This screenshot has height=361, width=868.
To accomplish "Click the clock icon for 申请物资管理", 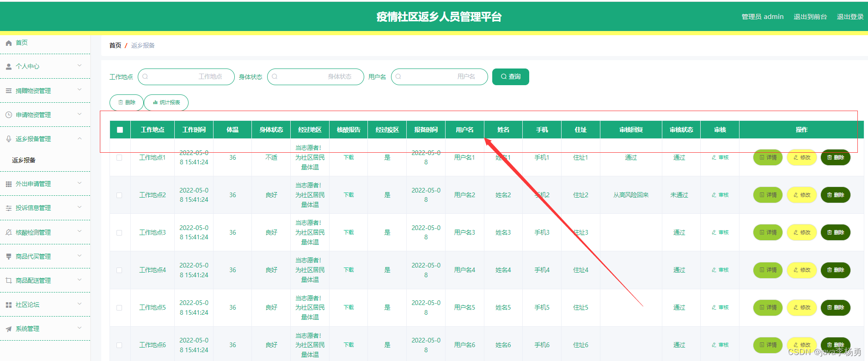I will pyautogui.click(x=9, y=115).
